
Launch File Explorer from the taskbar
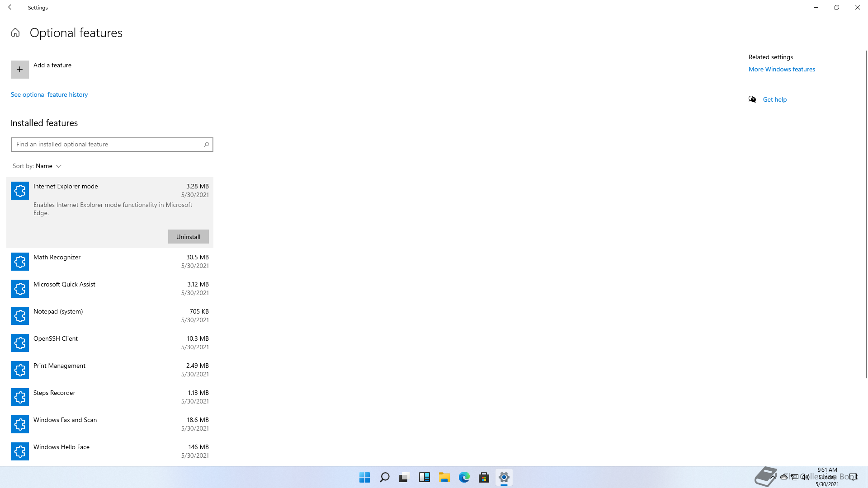(444, 477)
